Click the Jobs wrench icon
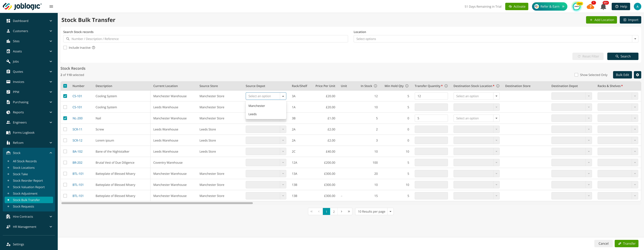This screenshot has width=644, height=250. 8,62
